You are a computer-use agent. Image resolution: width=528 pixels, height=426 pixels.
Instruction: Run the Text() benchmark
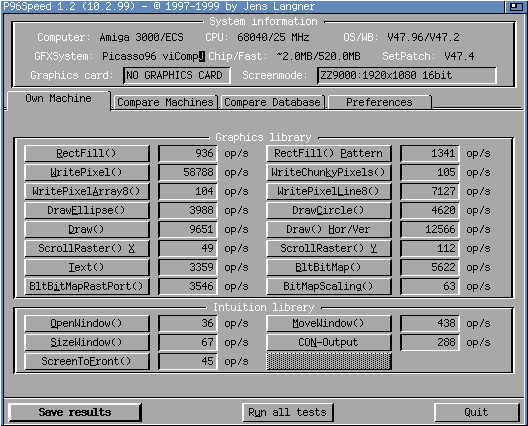[87, 267]
